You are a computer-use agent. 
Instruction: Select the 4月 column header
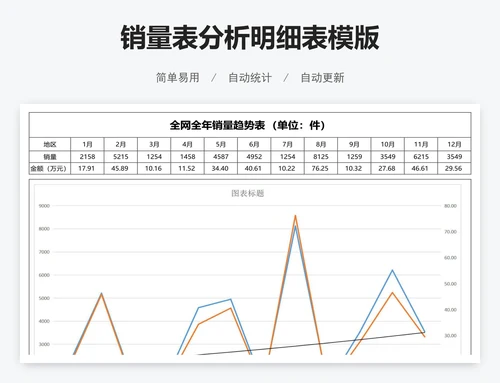point(187,144)
